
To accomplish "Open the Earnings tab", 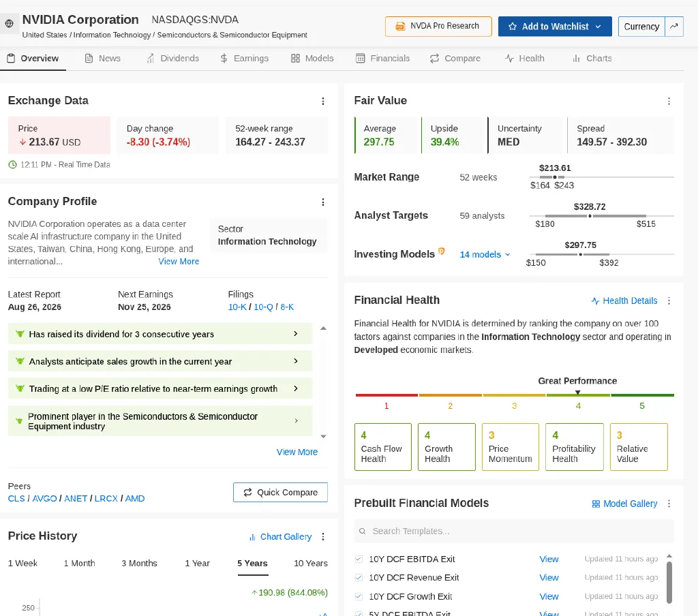I will point(245,59).
